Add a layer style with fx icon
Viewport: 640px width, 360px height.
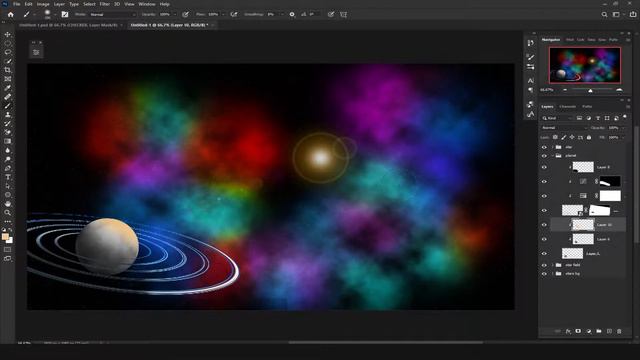pyautogui.click(x=568, y=331)
